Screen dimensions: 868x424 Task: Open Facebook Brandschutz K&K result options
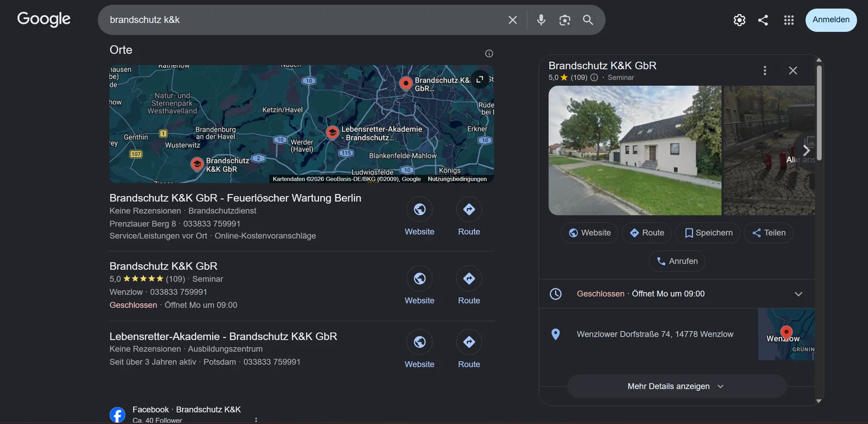point(256,420)
